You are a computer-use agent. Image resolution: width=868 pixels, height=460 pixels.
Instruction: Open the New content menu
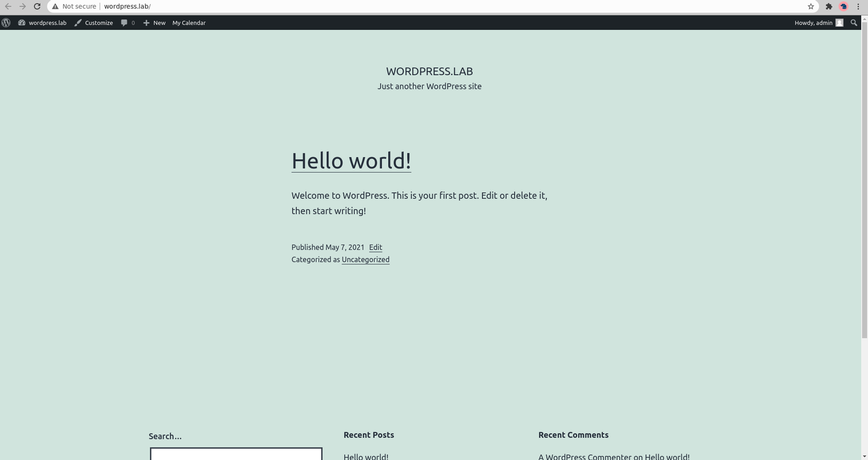tap(154, 23)
